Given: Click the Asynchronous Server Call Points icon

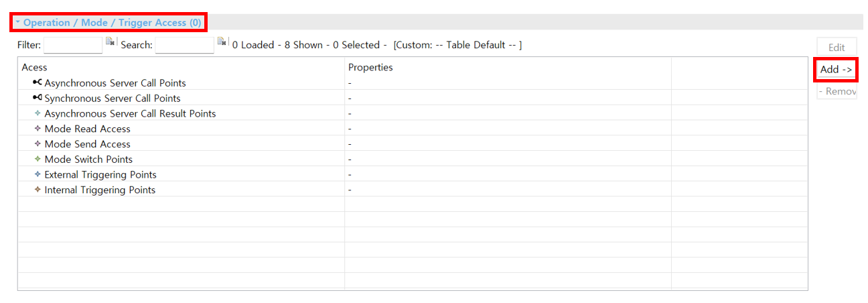Looking at the screenshot, I should (38, 82).
